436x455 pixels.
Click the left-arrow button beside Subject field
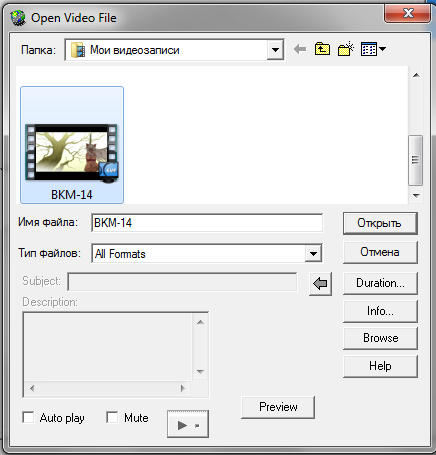pos(320,284)
